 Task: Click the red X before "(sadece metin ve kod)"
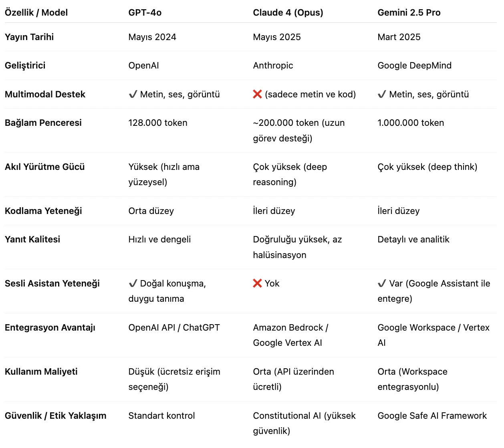257,94
